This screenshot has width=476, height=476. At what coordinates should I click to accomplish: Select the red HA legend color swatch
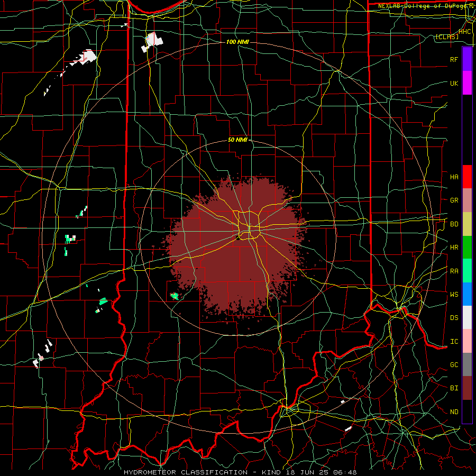tap(467, 177)
